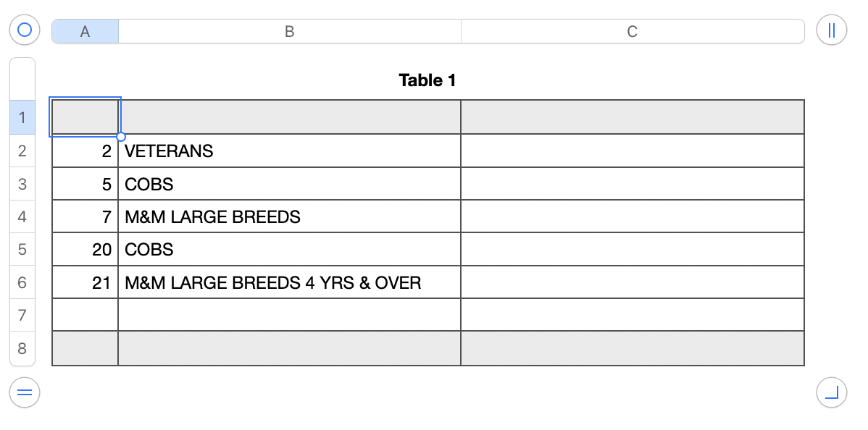Select column C header

pyautogui.click(x=632, y=32)
